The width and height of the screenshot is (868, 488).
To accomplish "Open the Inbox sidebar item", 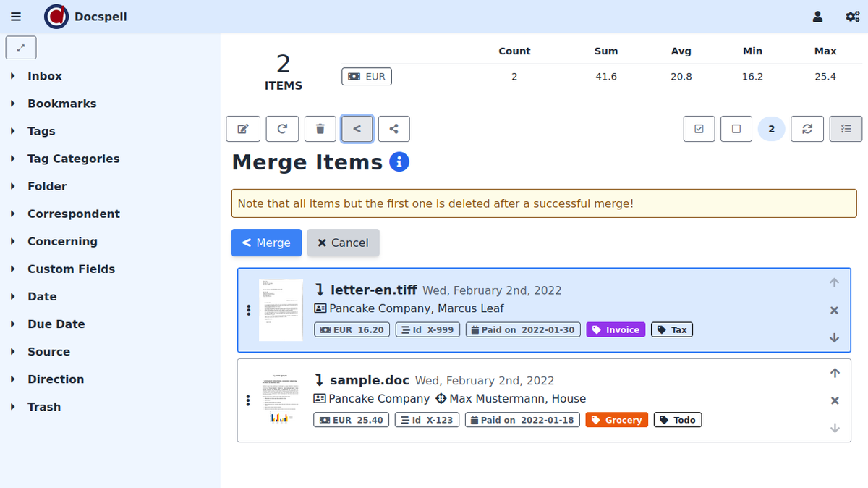I will click(x=44, y=76).
